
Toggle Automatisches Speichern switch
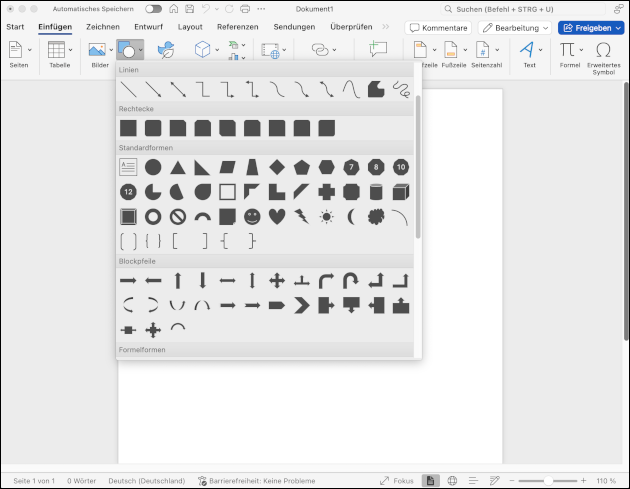[153, 9]
